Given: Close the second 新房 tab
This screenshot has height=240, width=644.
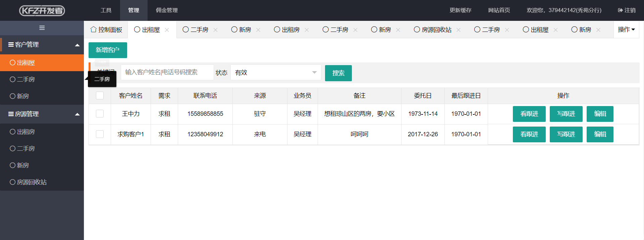Looking at the screenshot, I should click(398, 30).
